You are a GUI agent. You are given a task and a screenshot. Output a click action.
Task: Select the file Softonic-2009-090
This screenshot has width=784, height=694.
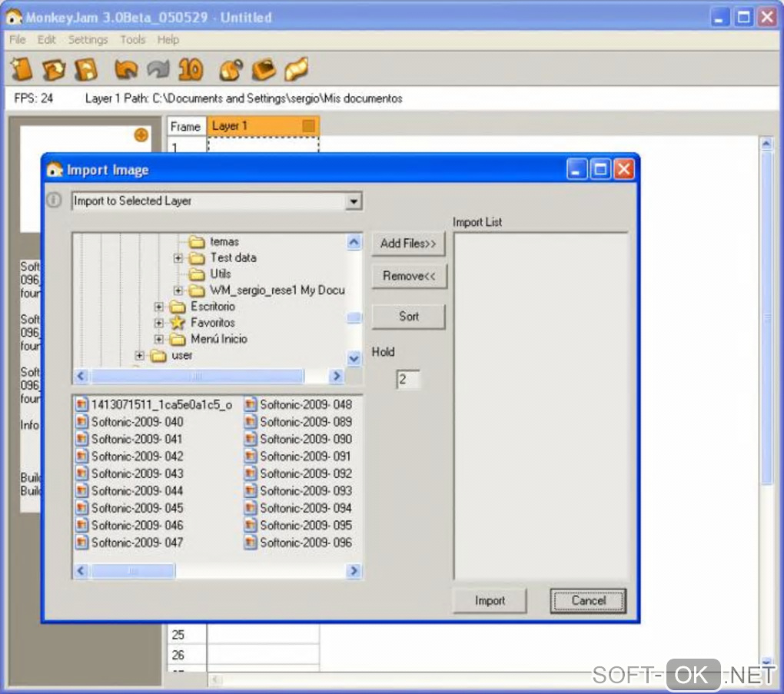(298, 439)
